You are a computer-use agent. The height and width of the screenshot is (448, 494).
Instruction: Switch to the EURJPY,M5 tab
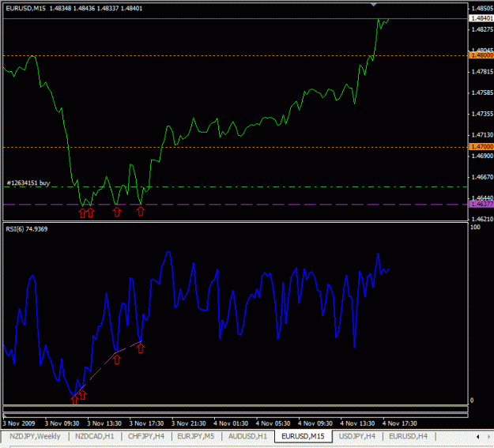pos(196,436)
